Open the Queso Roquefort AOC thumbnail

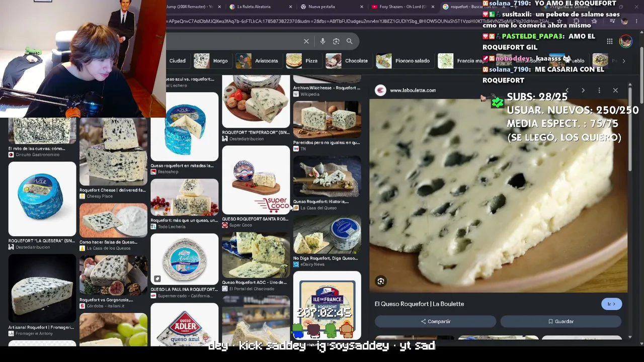click(x=256, y=255)
